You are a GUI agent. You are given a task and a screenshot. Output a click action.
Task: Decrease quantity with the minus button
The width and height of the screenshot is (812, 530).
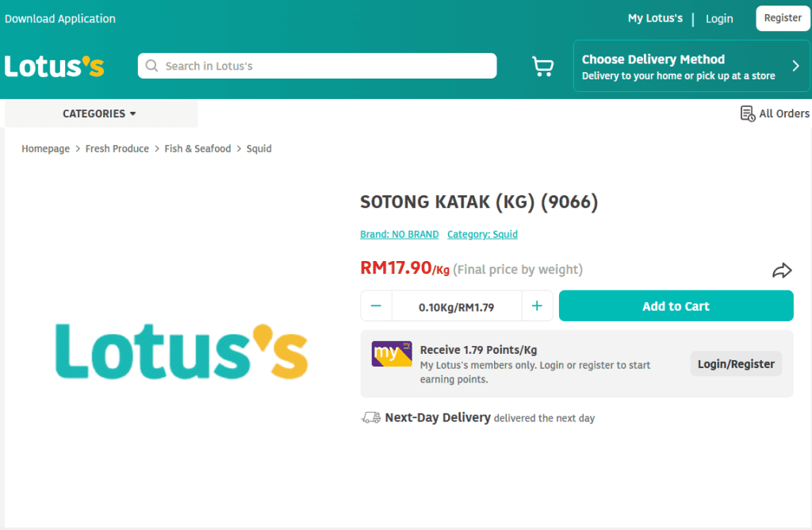[376, 305]
